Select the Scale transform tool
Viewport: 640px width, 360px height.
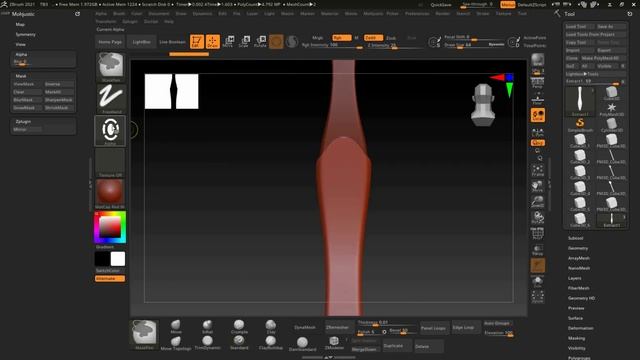point(244,42)
